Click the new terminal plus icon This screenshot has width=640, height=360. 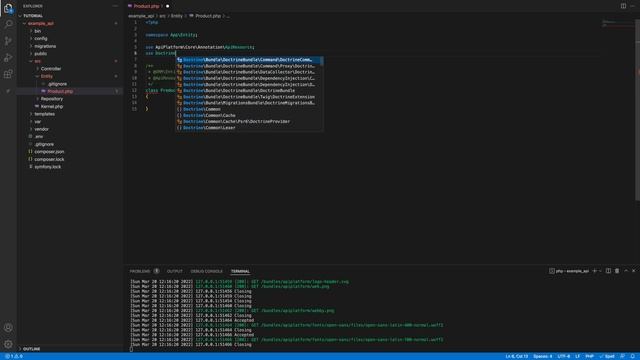[x=594, y=271]
